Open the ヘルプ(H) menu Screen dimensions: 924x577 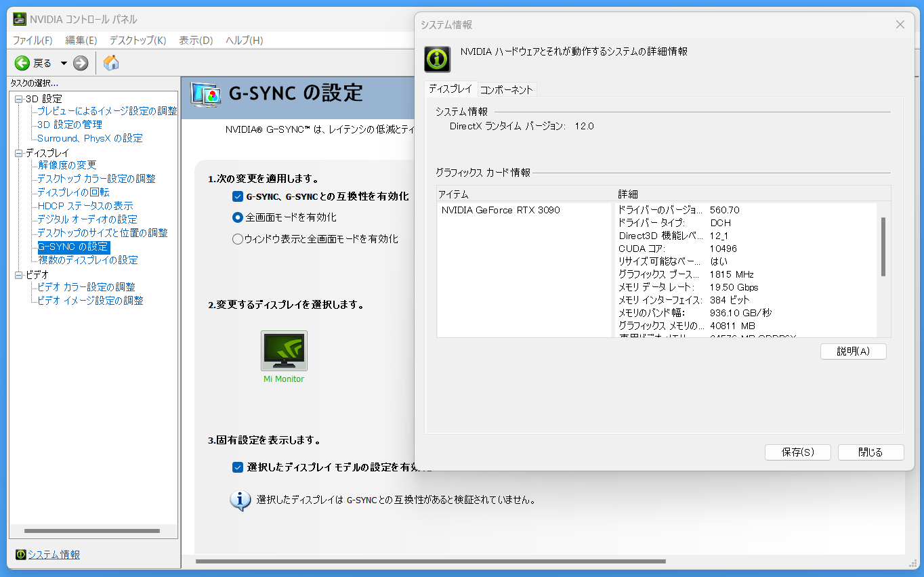pos(244,41)
